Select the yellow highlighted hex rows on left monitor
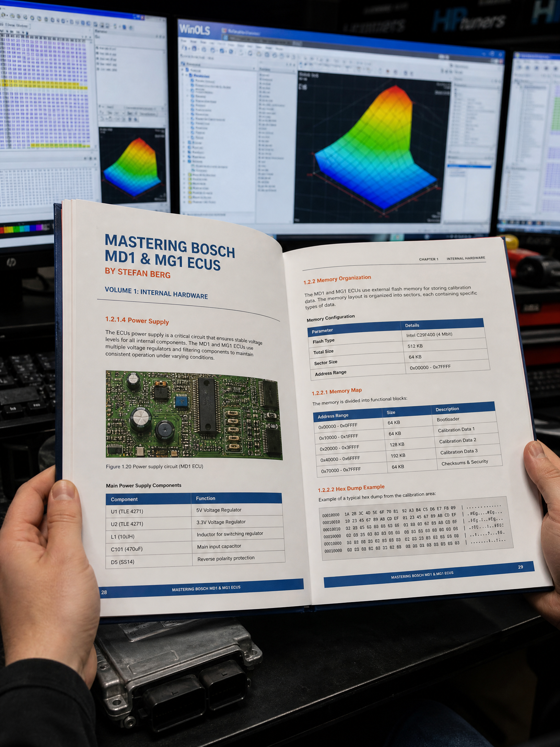This screenshot has height=747, width=560. (x=43, y=85)
